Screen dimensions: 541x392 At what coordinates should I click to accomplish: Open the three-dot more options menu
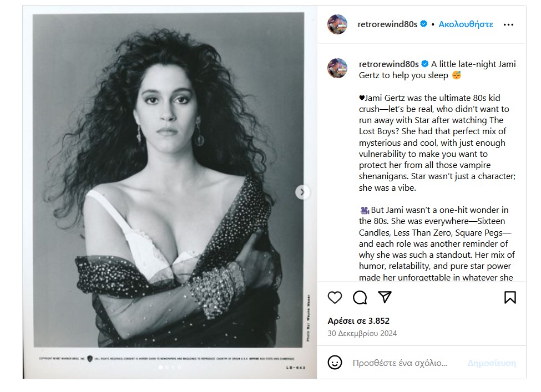508,24
